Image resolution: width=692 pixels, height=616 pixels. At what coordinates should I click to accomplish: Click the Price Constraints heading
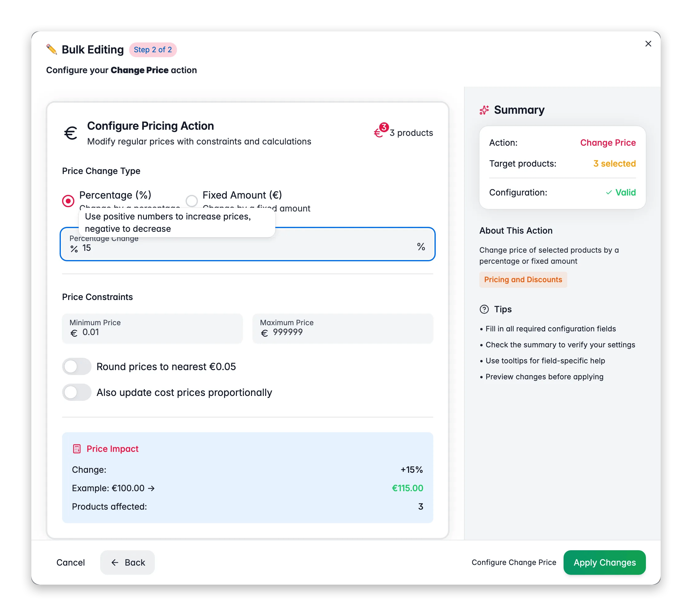97,297
